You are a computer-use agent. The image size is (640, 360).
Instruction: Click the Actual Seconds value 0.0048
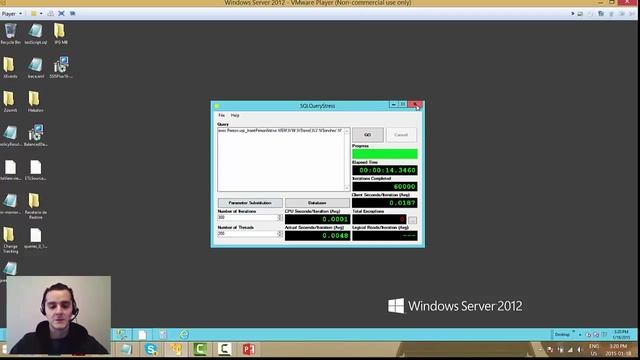click(318, 236)
